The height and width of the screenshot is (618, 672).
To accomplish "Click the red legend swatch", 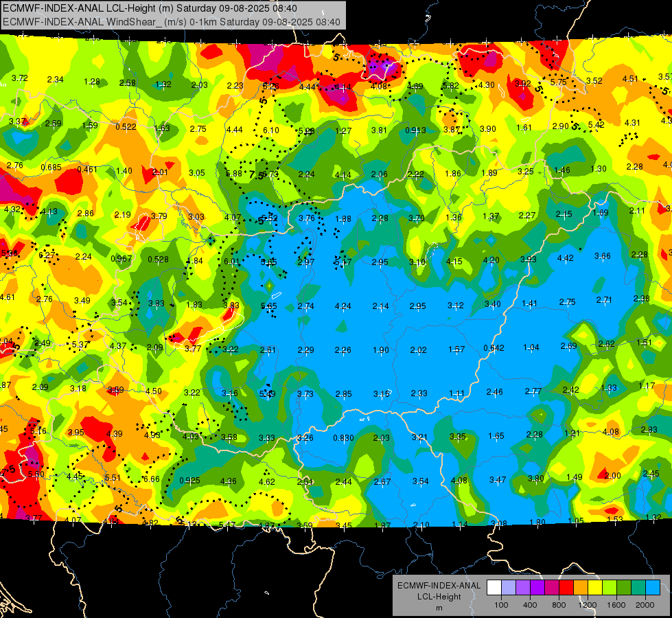I will pos(566,588).
